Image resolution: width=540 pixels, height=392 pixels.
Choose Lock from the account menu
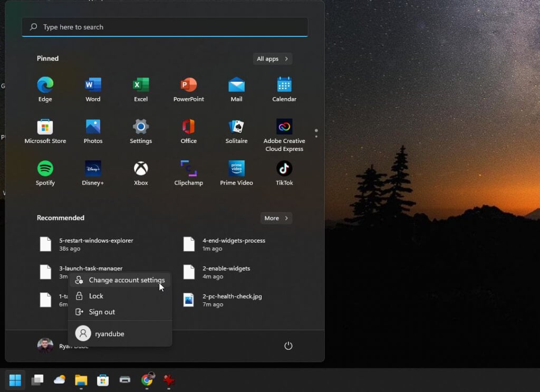(x=96, y=296)
